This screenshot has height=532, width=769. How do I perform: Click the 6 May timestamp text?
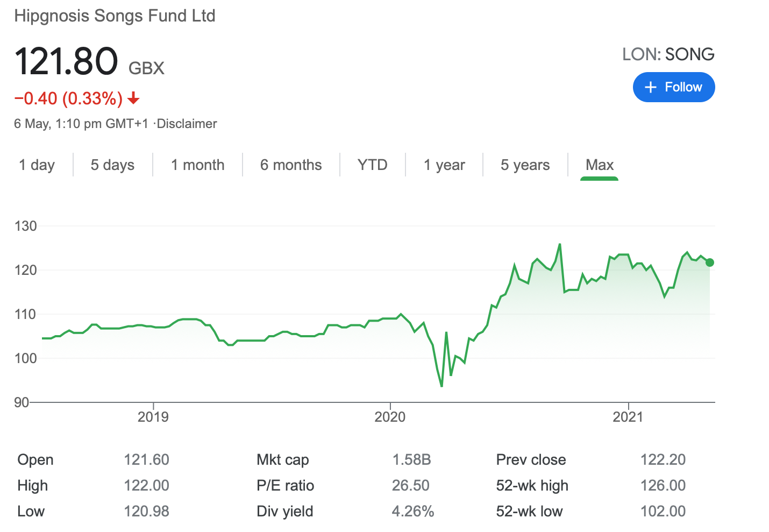(x=81, y=124)
